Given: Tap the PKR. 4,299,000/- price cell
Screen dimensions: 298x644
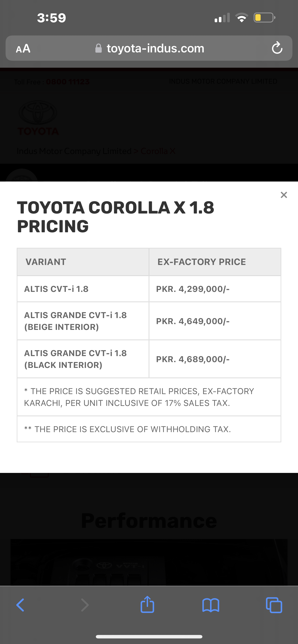Looking at the screenshot, I should (x=215, y=289).
